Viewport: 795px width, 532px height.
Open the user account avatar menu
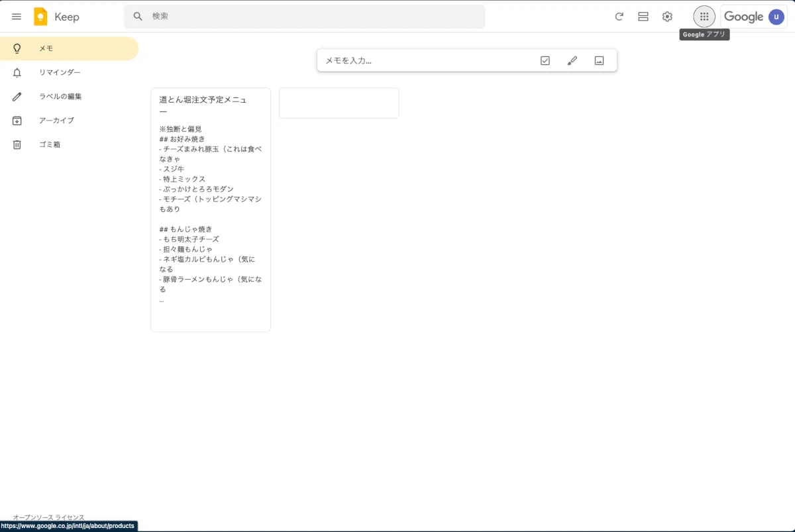[776, 17]
